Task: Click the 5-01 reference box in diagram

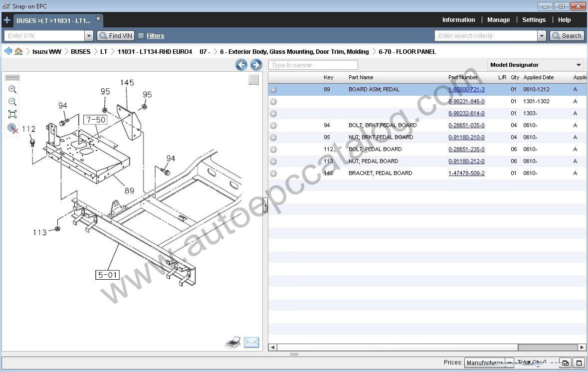Action: point(108,275)
